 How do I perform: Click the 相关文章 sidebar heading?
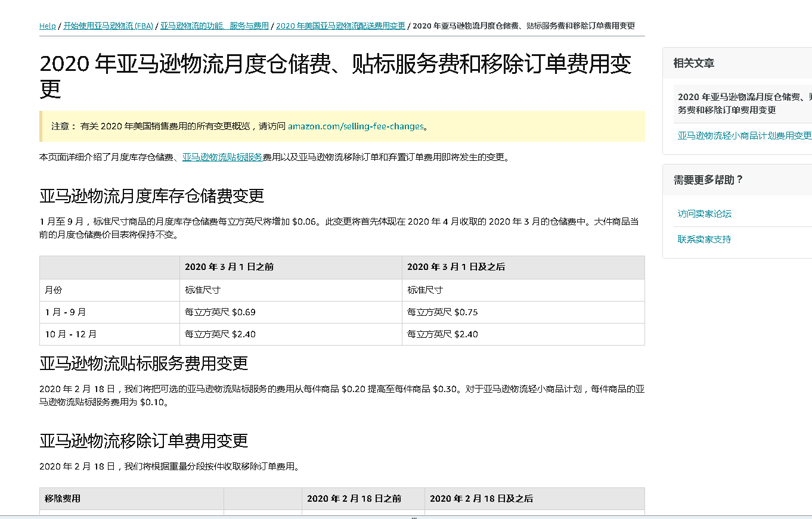[694, 63]
